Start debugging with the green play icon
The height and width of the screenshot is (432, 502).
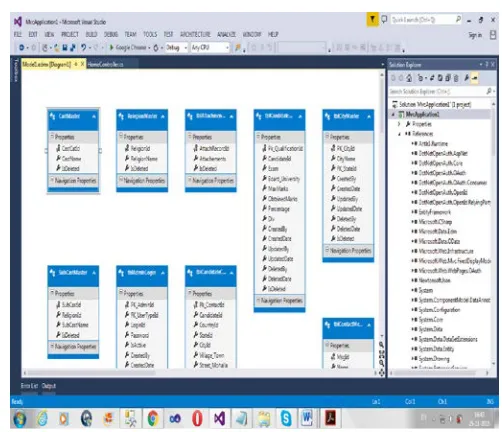[111, 48]
